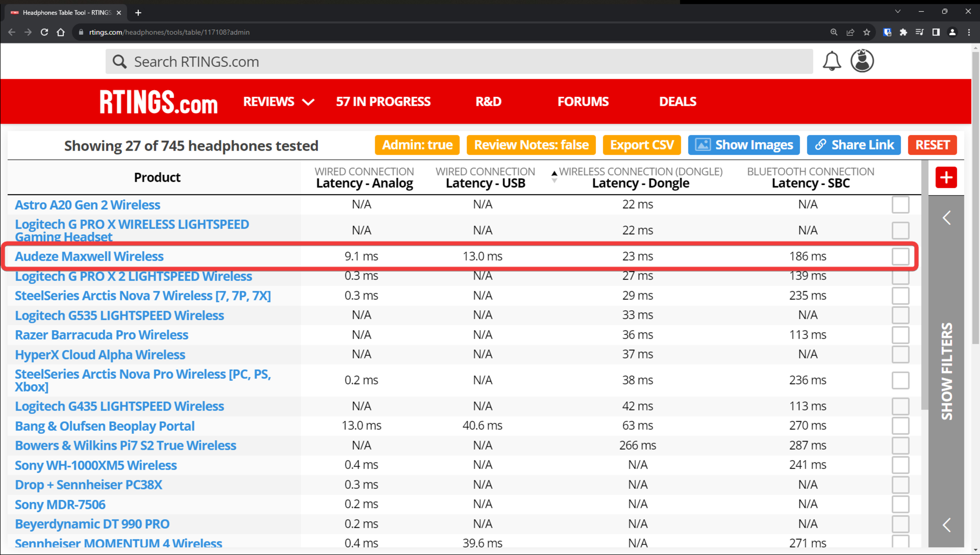
Task: Bookmark page with the star icon
Action: (867, 32)
